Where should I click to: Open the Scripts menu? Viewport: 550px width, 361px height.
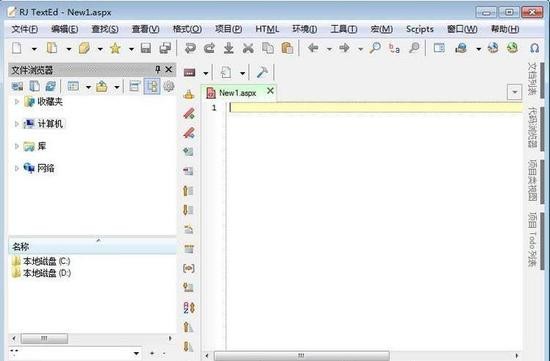(x=420, y=29)
